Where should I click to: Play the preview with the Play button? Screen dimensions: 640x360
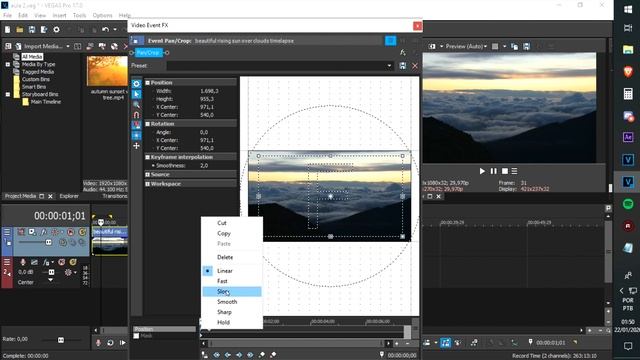pos(482,171)
